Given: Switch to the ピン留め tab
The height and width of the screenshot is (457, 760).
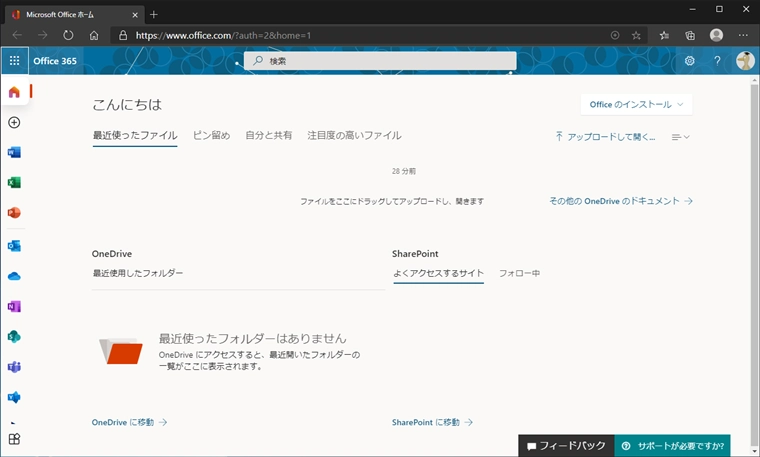Looking at the screenshot, I should 211,135.
